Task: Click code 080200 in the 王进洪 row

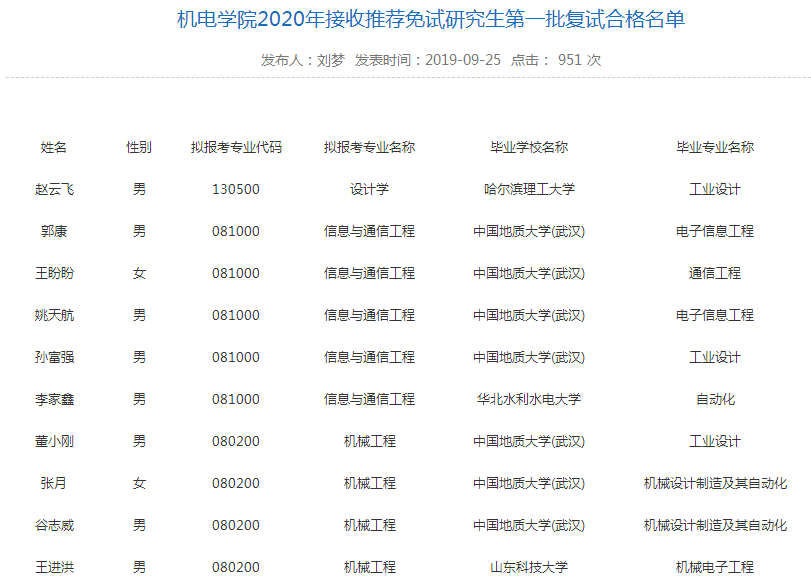Action: pyautogui.click(x=236, y=567)
